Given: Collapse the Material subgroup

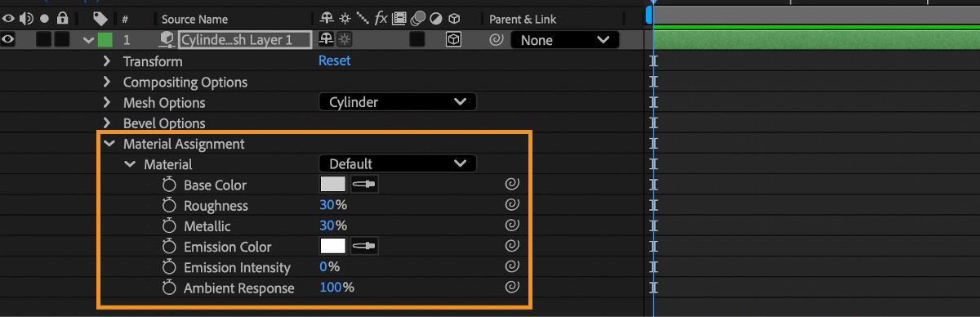Looking at the screenshot, I should click(x=130, y=164).
